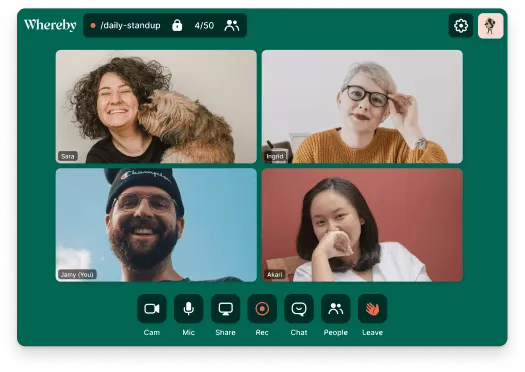
Task: Select Jamy (You) video tile
Action: (156, 225)
